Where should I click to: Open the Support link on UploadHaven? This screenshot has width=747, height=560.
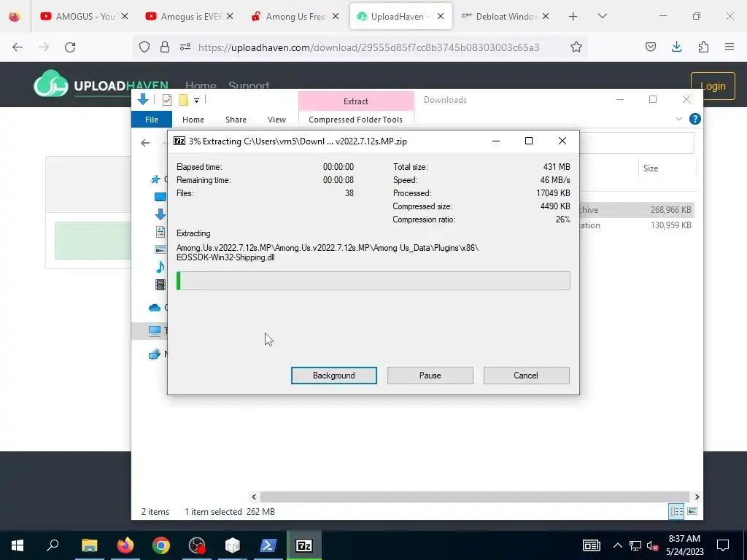[x=249, y=86]
